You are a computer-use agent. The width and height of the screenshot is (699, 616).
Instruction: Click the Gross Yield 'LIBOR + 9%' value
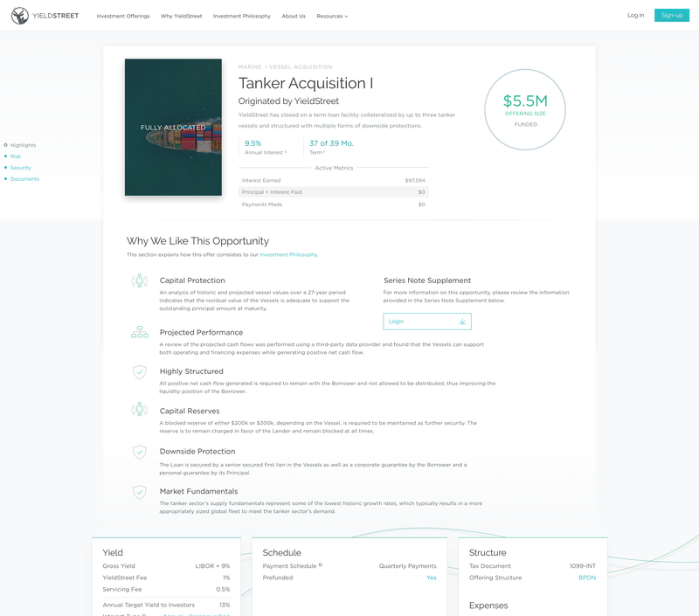pos(212,566)
